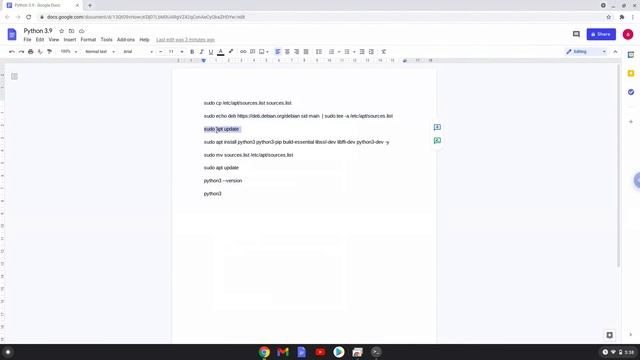The image size is (640, 360).
Task: Open the last edit version history link
Action: [x=185, y=40]
